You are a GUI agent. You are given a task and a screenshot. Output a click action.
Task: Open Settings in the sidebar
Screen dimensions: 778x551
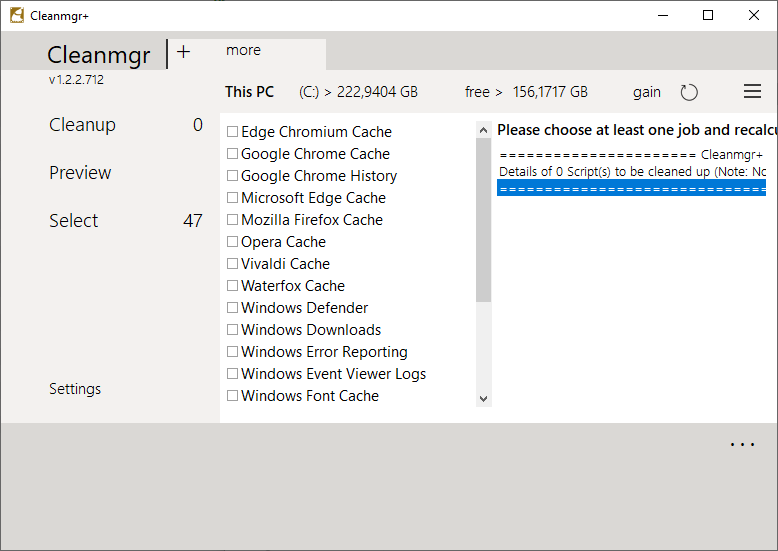(75, 389)
